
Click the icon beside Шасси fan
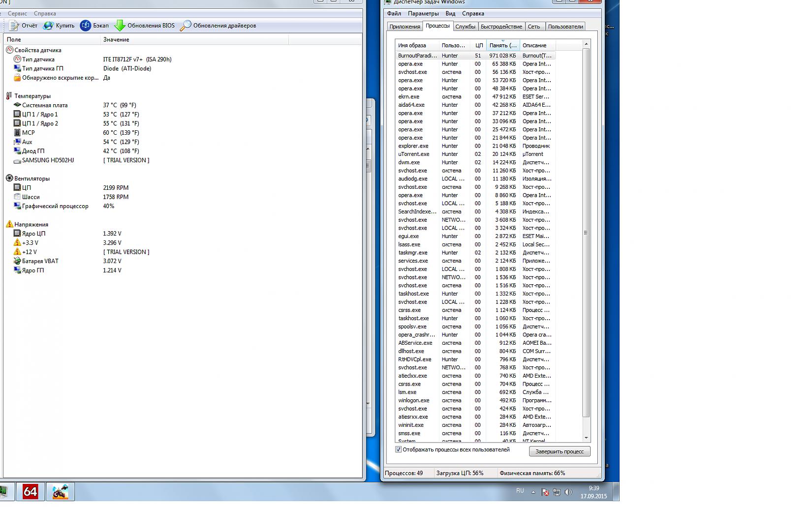[17, 197]
